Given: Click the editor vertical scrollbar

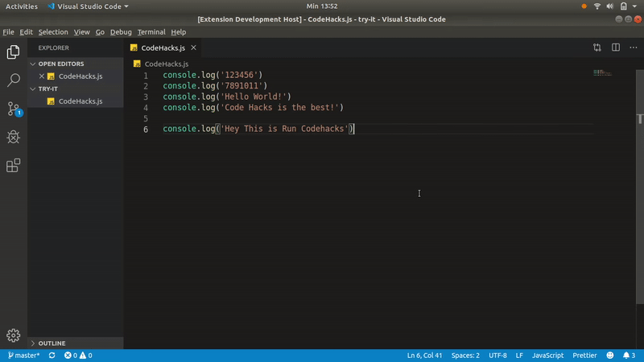Looking at the screenshot, I should pos(639,187).
